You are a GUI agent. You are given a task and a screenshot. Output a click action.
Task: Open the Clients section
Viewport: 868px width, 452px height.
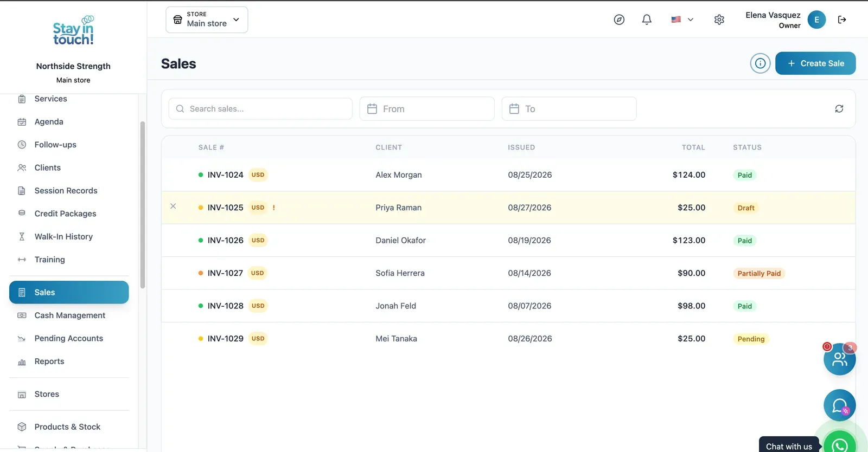click(x=69, y=168)
